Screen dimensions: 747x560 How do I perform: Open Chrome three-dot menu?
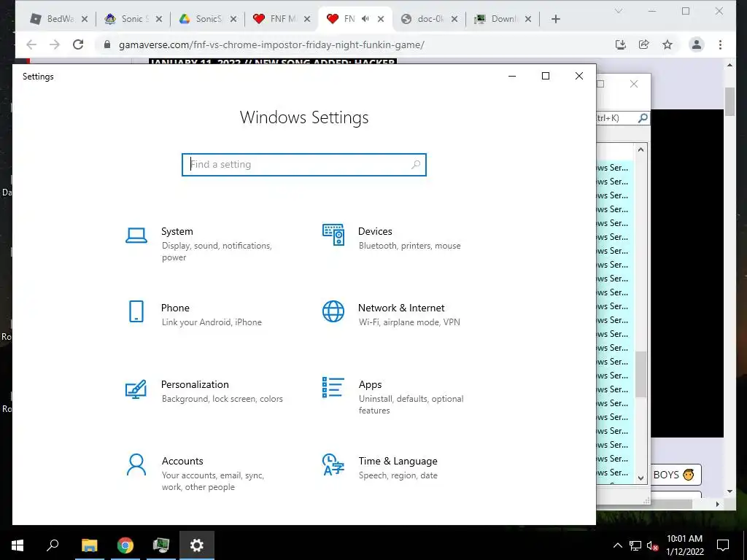click(x=720, y=44)
